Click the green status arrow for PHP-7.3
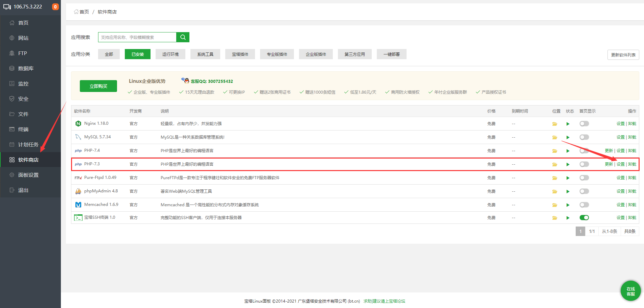Screen dimensions: 644x308 pyautogui.click(x=568, y=164)
